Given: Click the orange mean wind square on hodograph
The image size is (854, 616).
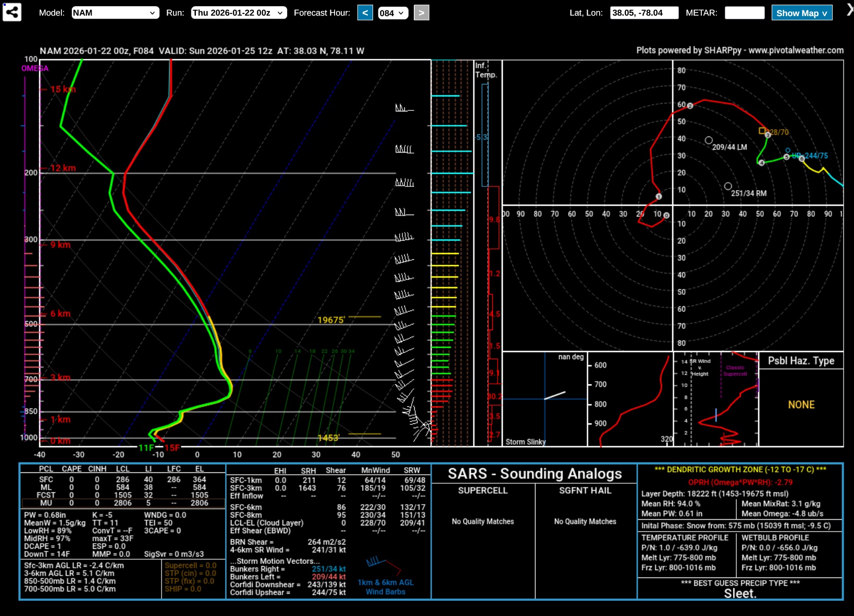Looking at the screenshot, I should tap(762, 131).
